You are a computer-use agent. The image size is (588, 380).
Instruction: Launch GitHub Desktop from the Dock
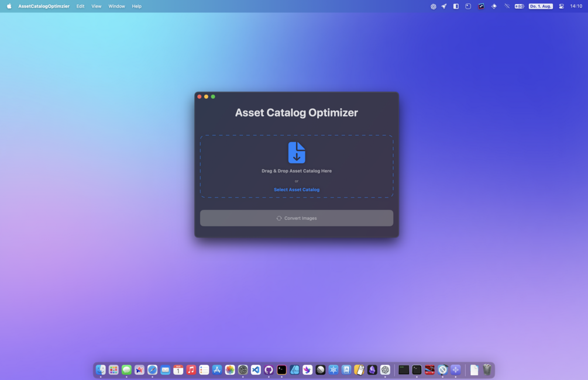[x=269, y=369]
